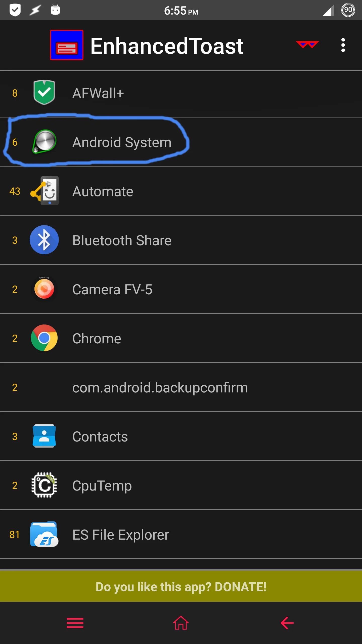Tap the red back arrow
362x644 pixels.
click(287, 623)
